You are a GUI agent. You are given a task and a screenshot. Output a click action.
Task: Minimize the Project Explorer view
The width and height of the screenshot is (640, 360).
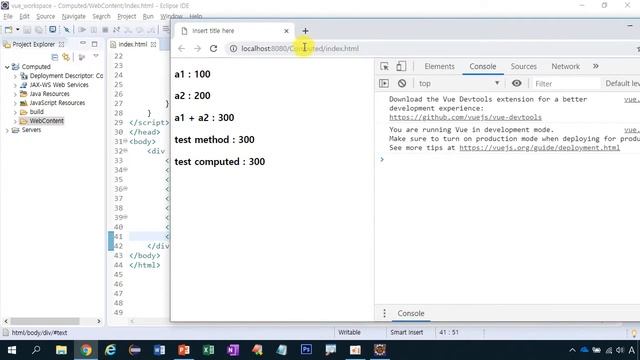[83, 43]
